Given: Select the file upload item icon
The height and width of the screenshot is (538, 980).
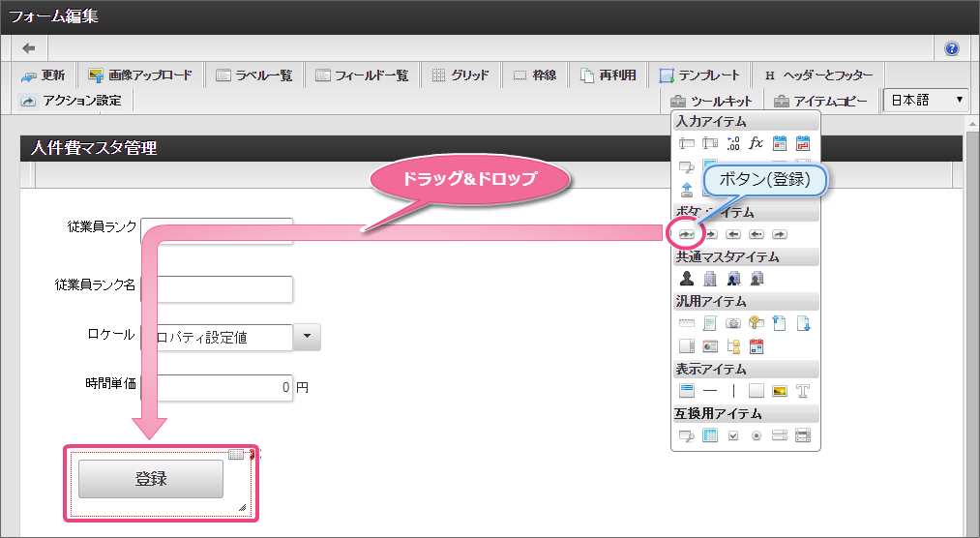Looking at the screenshot, I should tap(686, 190).
